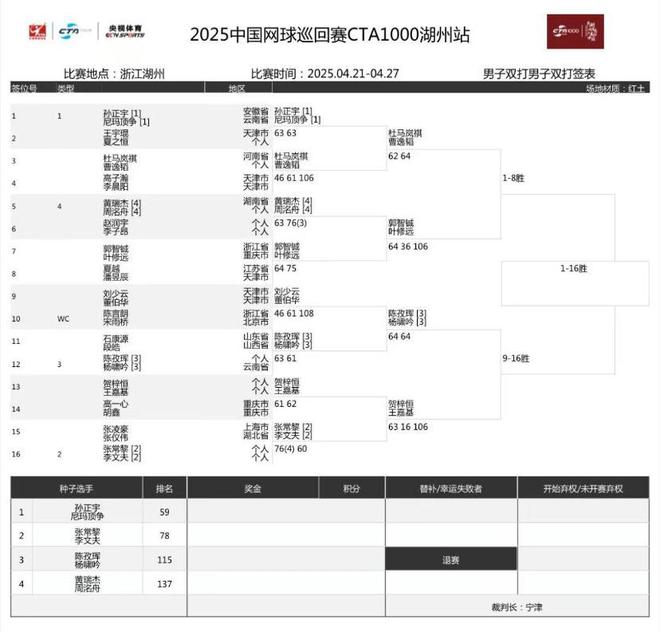The height and width of the screenshot is (632, 660).
Task: Click the 1-8胜 semifinal slot label
Action: tap(513, 178)
